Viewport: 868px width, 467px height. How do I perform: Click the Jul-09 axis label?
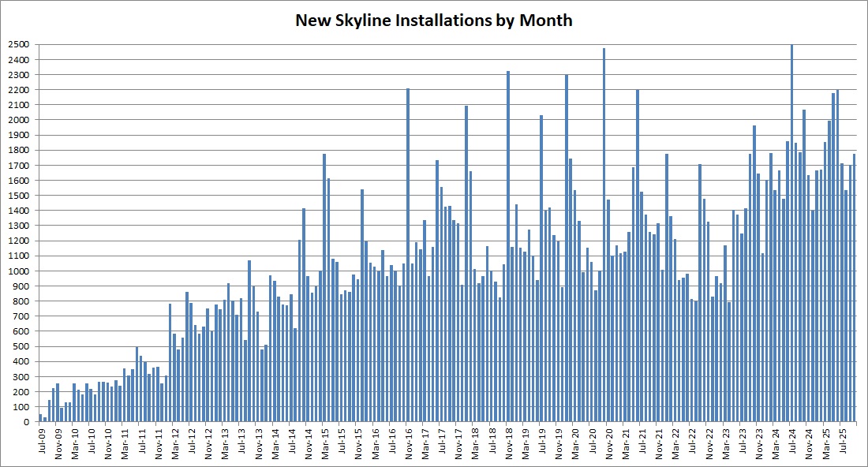click(x=41, y=439)
